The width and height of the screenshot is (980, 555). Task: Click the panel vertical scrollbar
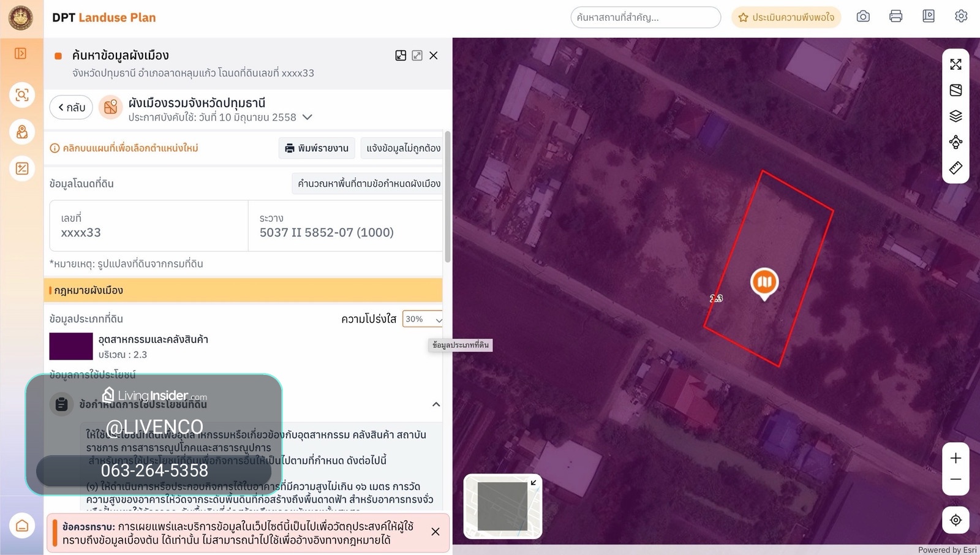tap(448, 197)
